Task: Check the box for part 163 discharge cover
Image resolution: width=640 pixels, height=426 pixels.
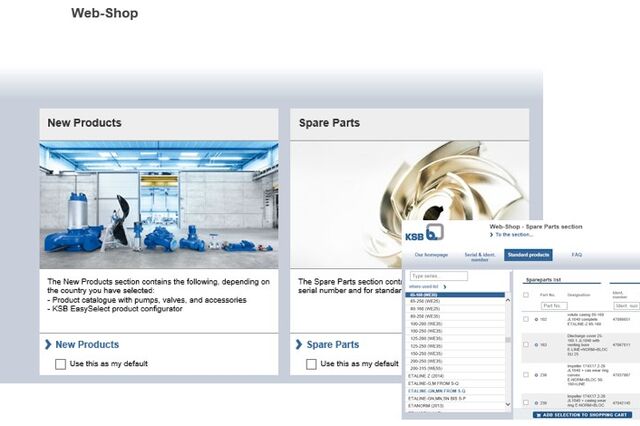Action: pyautogui.click(x=526, y=345)
